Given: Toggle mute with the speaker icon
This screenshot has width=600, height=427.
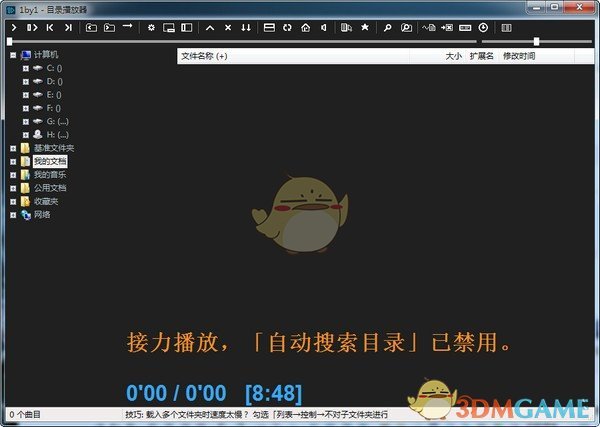Looking at the screenshot, I should [x=324, y=28].
